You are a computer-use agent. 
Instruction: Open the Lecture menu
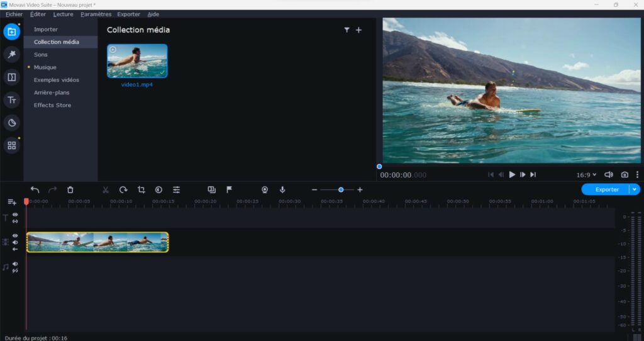(x=64, y=14)
